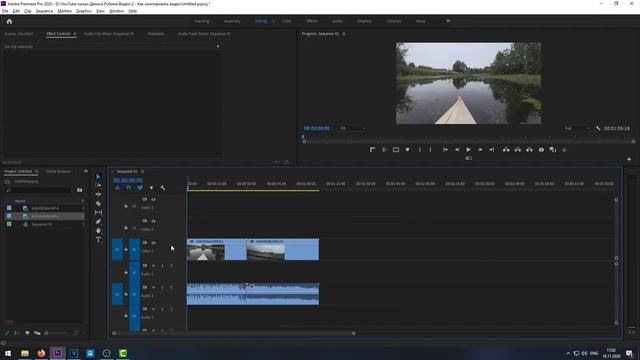Select the Track Select Forward tool
This screenshot has width=640, height=360.
(98, 185)
